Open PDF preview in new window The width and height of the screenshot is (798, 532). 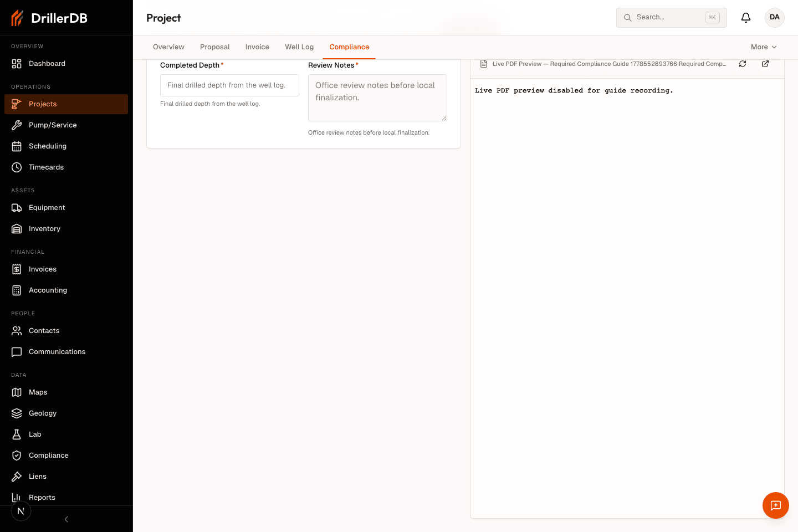(x=765, y=64)
